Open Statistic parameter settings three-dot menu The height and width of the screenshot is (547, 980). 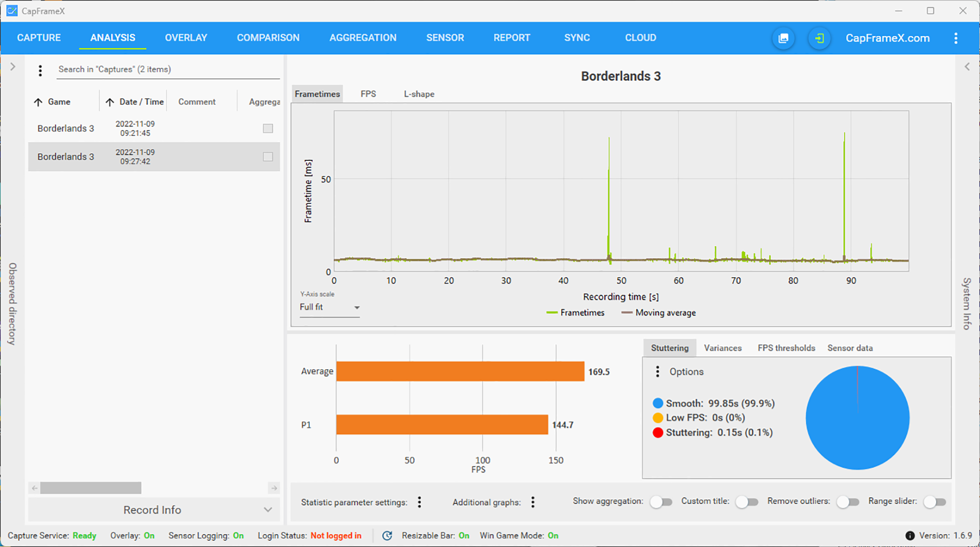click(420, 502)
